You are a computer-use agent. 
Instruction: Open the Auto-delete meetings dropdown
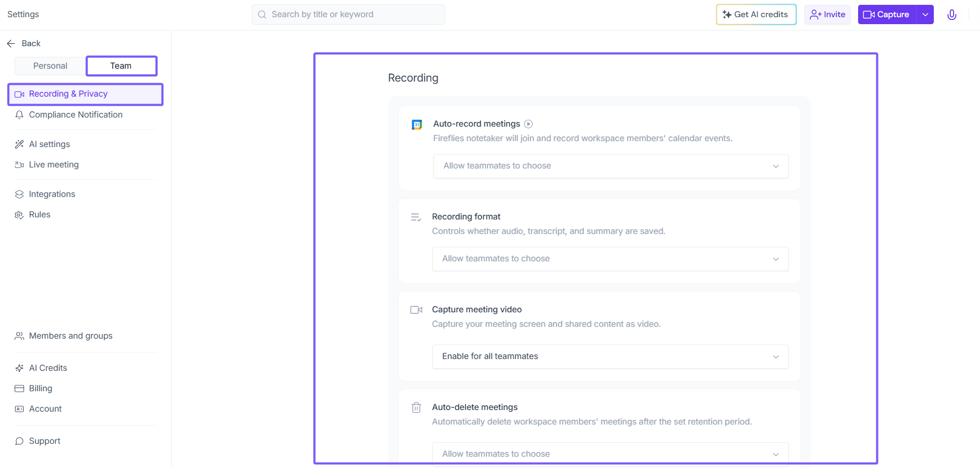click(610, 454)
